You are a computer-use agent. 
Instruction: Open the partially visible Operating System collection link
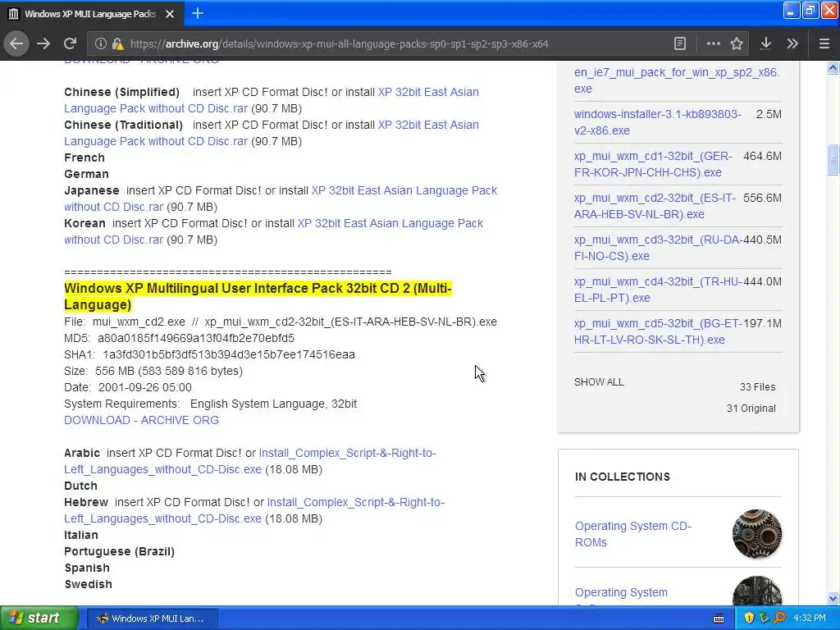[621, 592]
